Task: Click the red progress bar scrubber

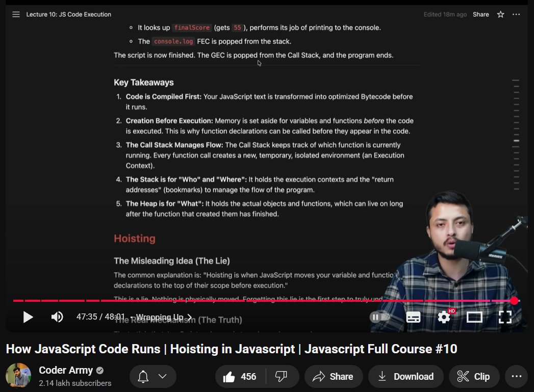Action: point(514,300)
